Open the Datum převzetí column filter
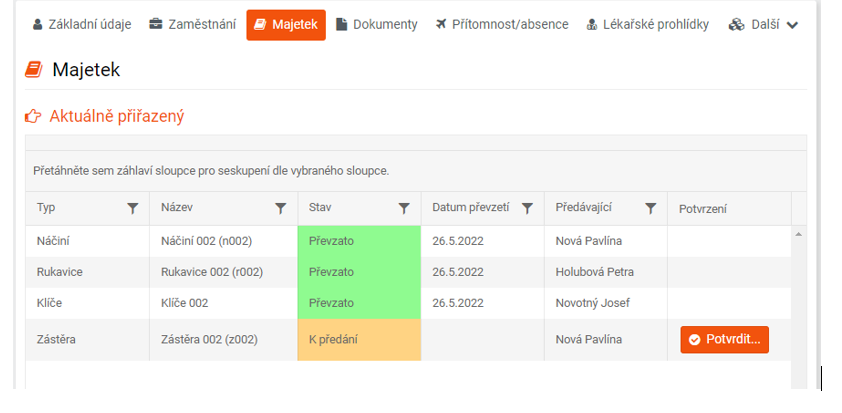The width and height of the screenshot is (842, 413). pos(527,209)
